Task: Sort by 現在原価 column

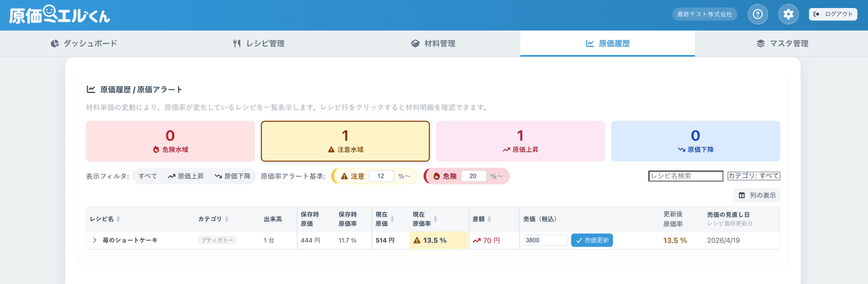Action: tap(384, 219)
